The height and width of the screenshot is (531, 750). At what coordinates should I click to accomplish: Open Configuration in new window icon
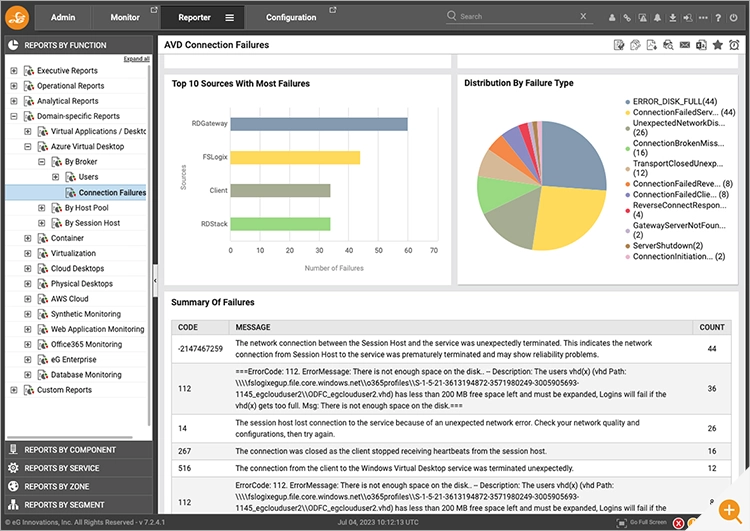pyautogui.click(x=333, y=10)
